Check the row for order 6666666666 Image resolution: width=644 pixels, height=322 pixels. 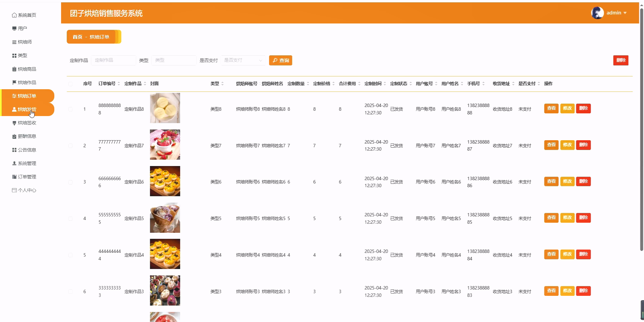tap(70, 182)
